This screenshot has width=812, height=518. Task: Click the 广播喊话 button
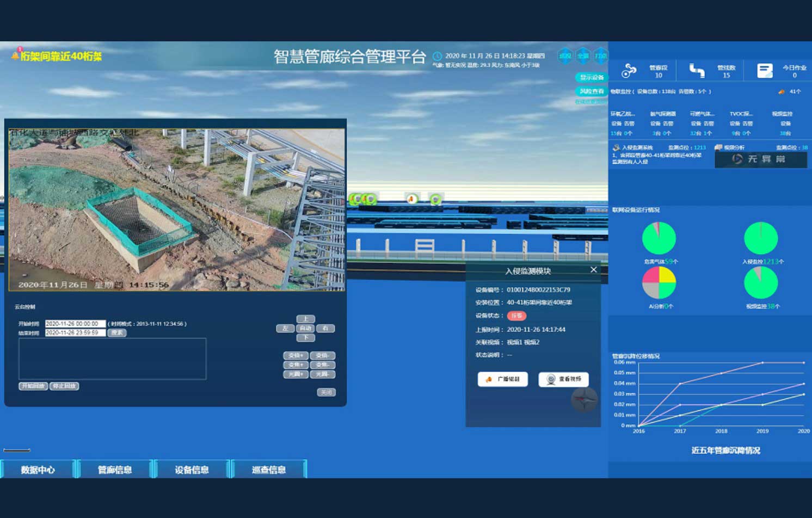pos(502,379)
